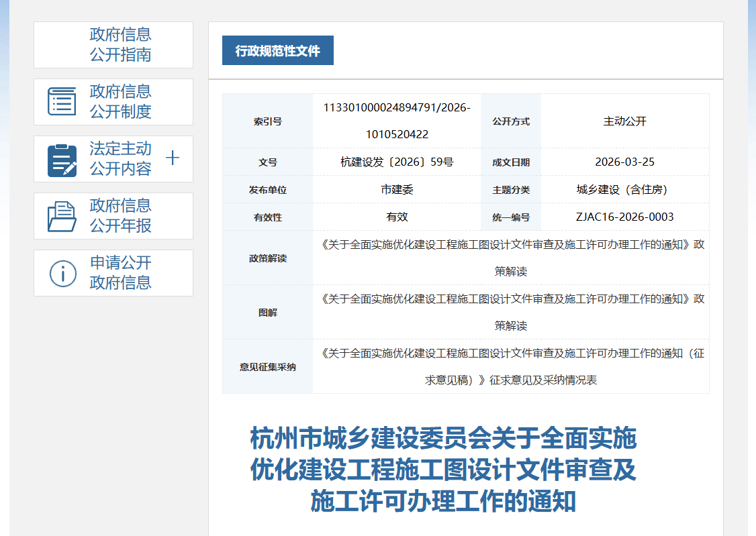This screenshot has width=756, height=536.
Task: Click the document title 杭州市城乡建设委员会 notice heading
Action: (443, 470)
